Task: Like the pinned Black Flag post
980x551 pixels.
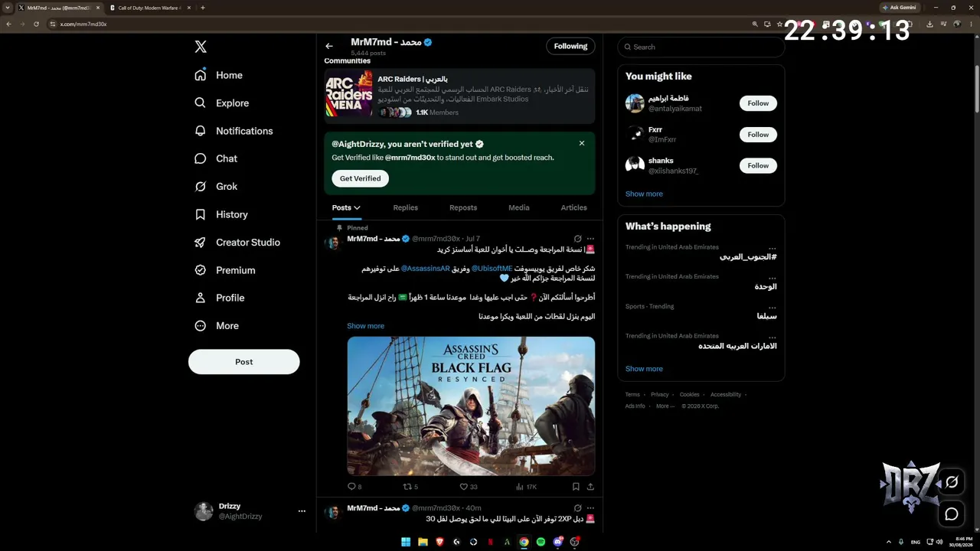Action: click(x=469, y=487)
